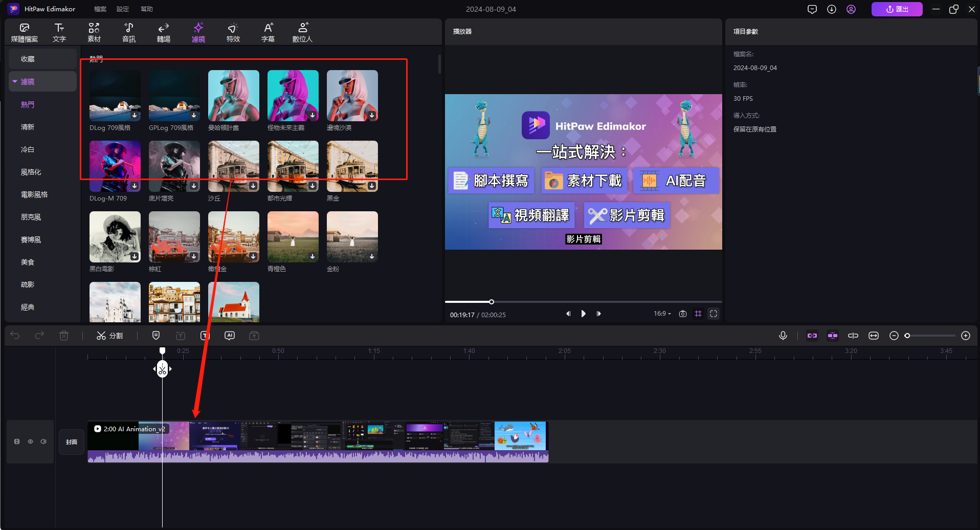The image size is (980, 530).
Task: Select the 經典 filter subcategory
Action: [28, 307]
